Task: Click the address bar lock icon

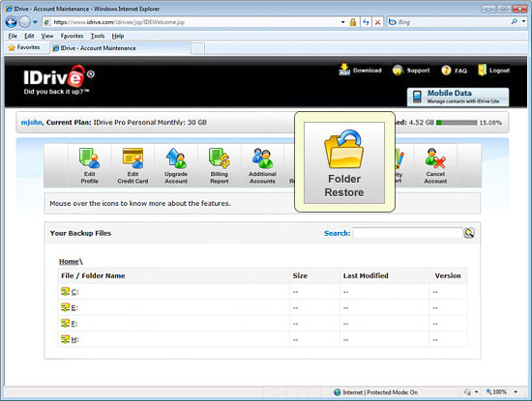Action: click(353, 22)
